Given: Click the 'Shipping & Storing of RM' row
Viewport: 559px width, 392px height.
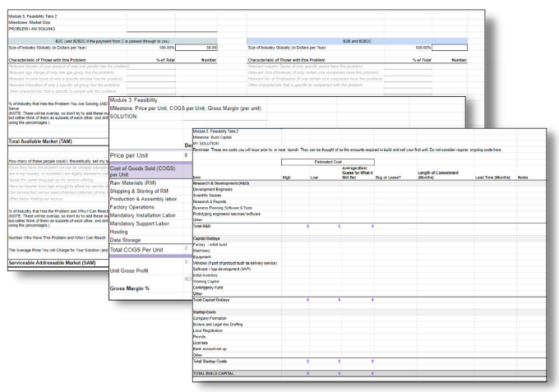Looking at the screenshot, I should [x=139, y=191].
